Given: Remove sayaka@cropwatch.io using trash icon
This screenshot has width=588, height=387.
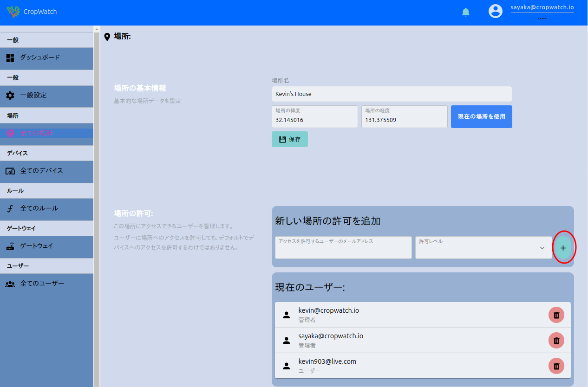Looking at the screenshot, I should tap(556, 341).
